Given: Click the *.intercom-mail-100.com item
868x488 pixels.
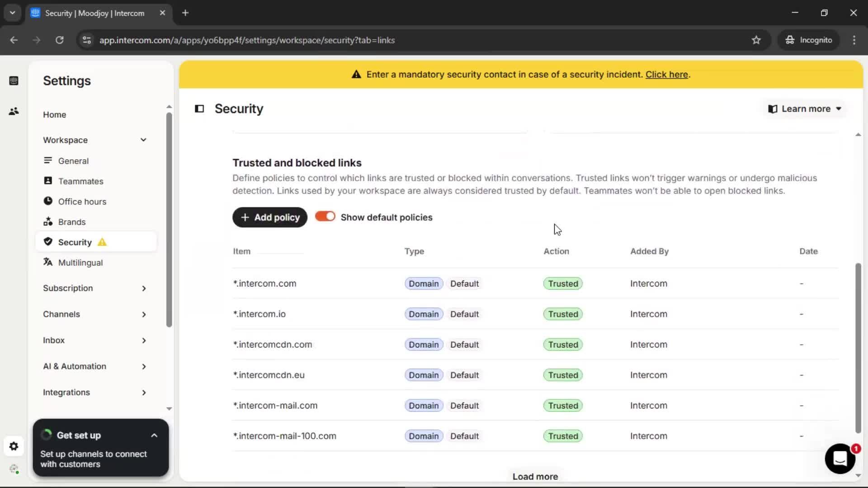Looking at the screenshot, I should (285, 436).
